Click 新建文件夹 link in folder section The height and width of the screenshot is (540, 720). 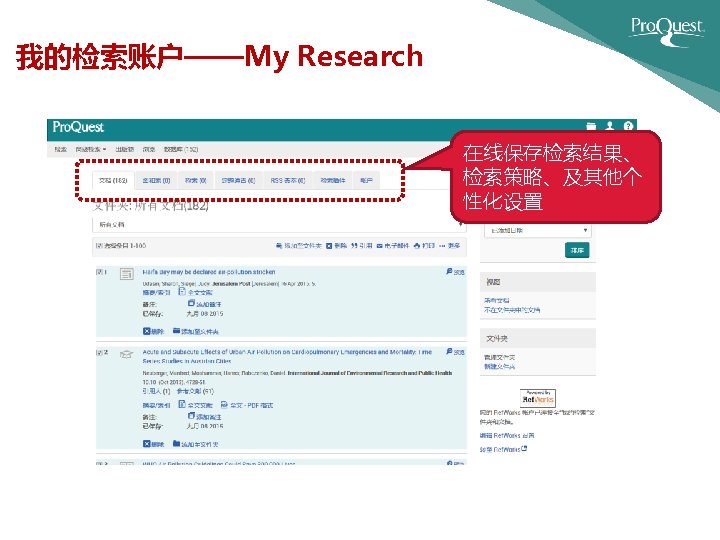click(499, 366)
